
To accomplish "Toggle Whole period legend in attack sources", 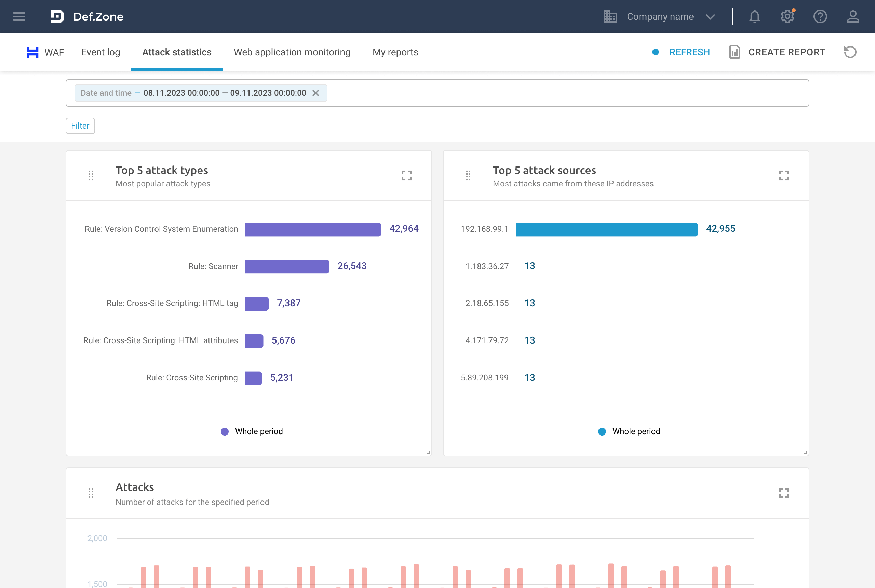I will (x=629, y=432).
